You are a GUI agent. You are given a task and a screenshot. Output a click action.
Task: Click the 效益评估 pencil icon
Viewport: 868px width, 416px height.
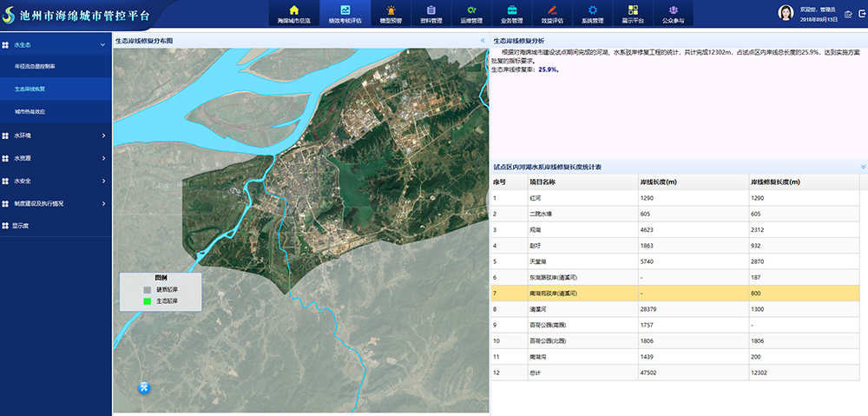click(552, 10)
